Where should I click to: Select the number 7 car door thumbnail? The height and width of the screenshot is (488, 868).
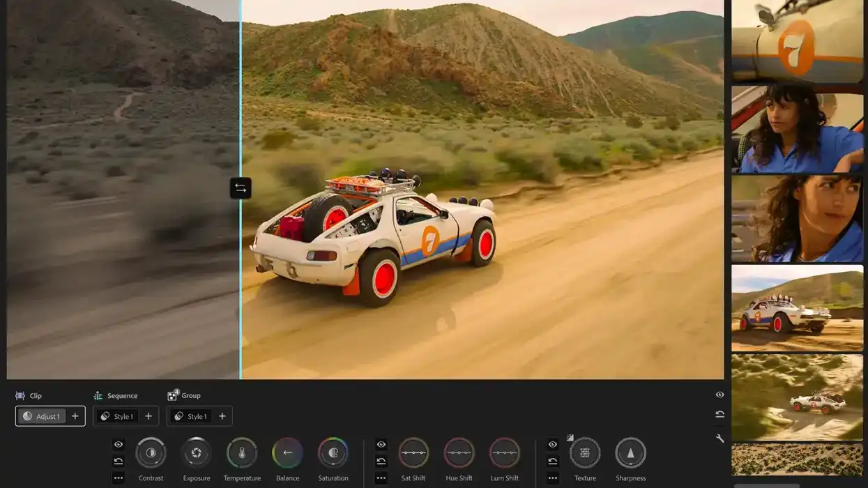coord(798,42)
